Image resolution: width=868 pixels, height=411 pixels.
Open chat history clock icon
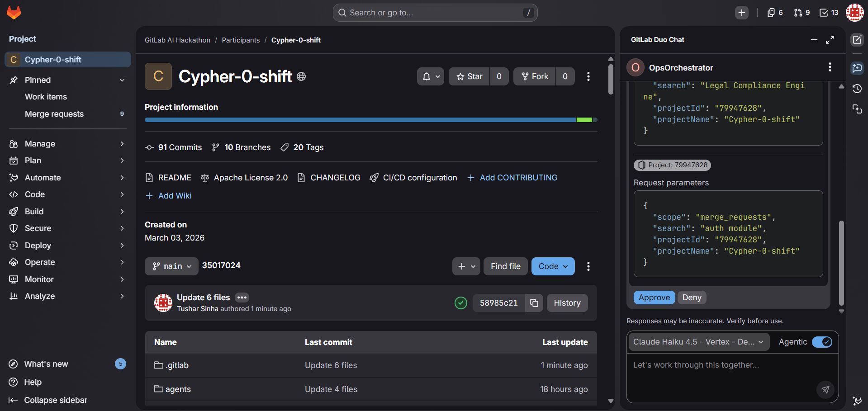[x=857, y=89]
